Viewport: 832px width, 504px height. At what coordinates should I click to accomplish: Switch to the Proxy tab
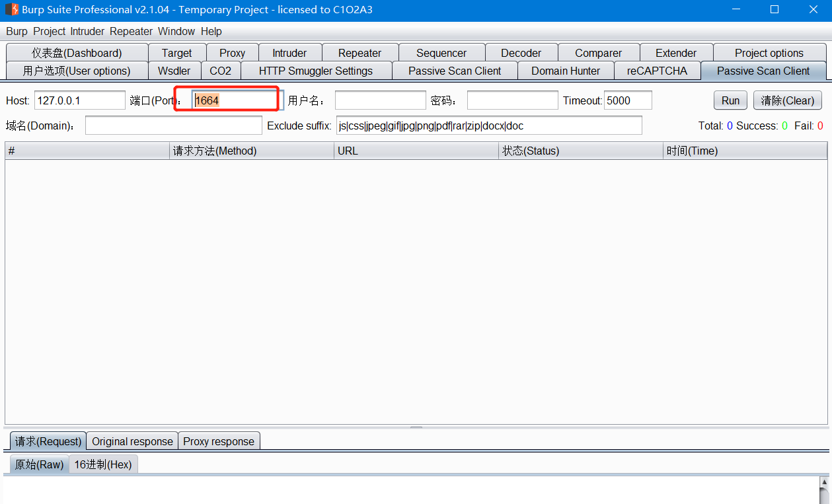[x=232, y=53]
